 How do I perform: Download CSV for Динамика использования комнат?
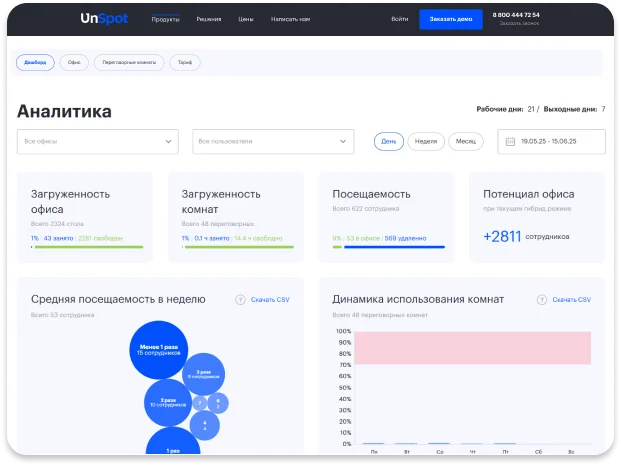(x=571, y=300)
